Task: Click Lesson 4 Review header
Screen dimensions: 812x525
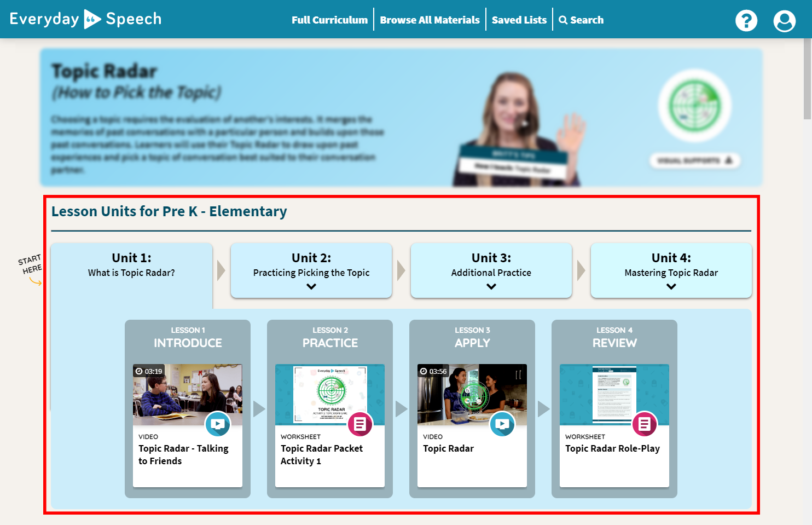Action: coord(614,337)
